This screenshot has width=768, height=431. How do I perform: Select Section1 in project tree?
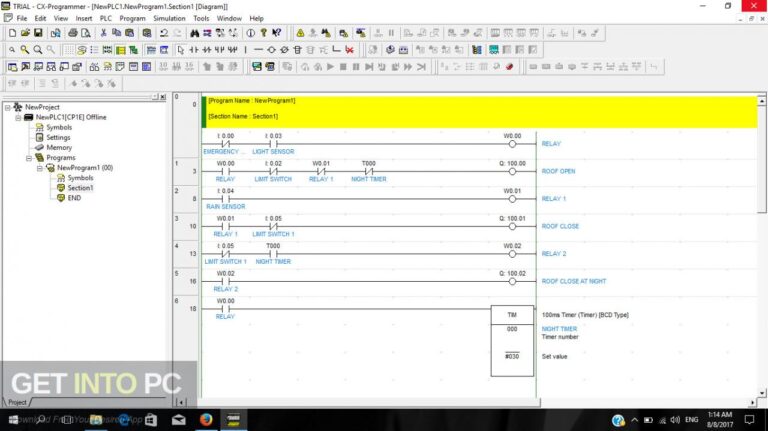[80, 188]
